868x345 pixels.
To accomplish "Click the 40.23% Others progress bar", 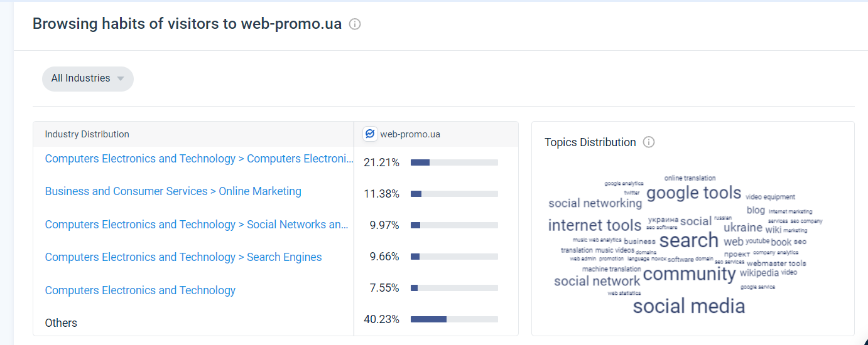I will tap(454, 319).
